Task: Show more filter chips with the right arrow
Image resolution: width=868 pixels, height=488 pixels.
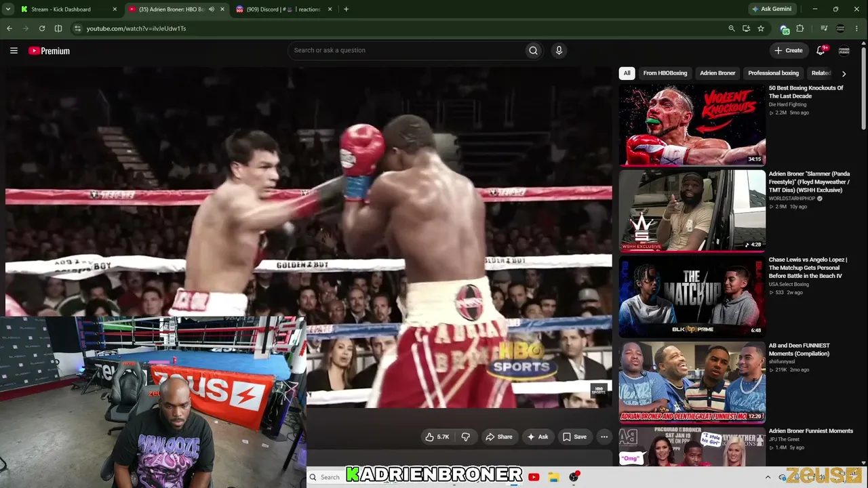Action: [844, 73]
